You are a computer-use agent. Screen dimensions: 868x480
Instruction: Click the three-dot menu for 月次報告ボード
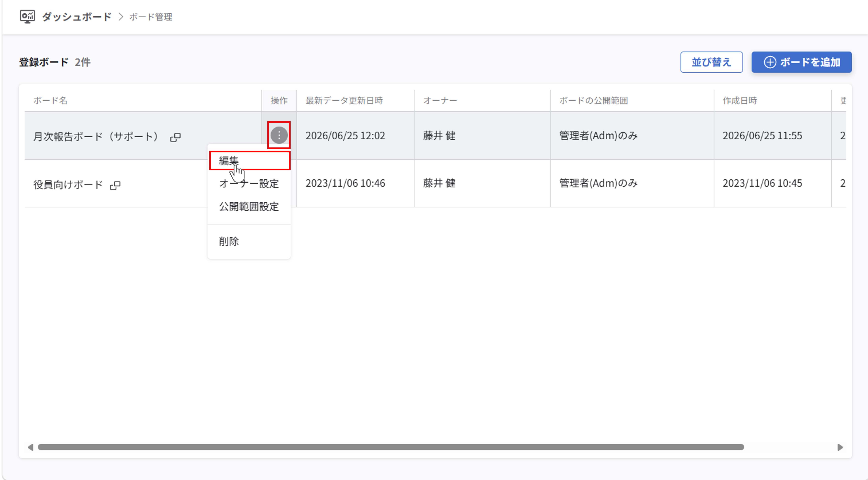[x=279, y=135]
